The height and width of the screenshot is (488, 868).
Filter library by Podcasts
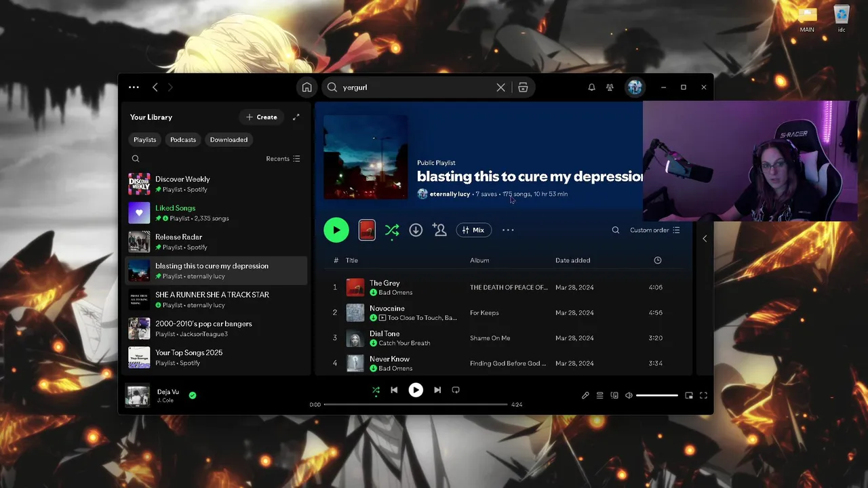(183, 140)
